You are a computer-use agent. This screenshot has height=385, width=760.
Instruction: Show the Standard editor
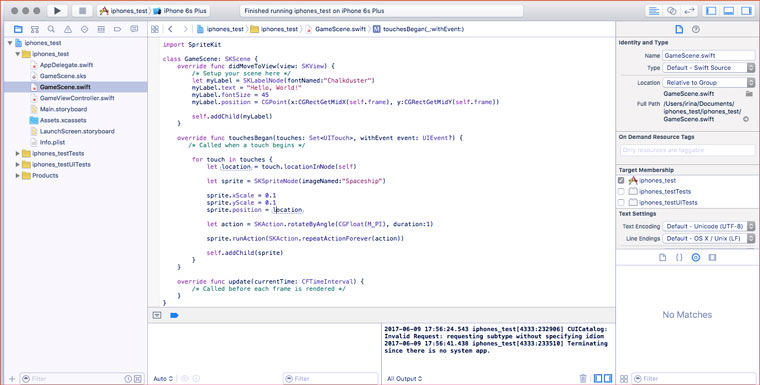654,11
